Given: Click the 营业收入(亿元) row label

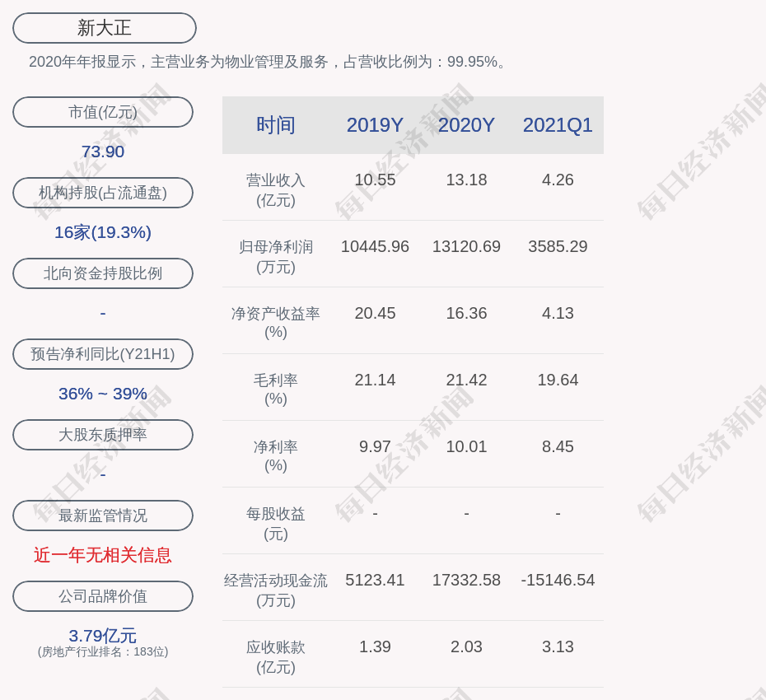Looking at the screenshot, I should coord(276,190).
